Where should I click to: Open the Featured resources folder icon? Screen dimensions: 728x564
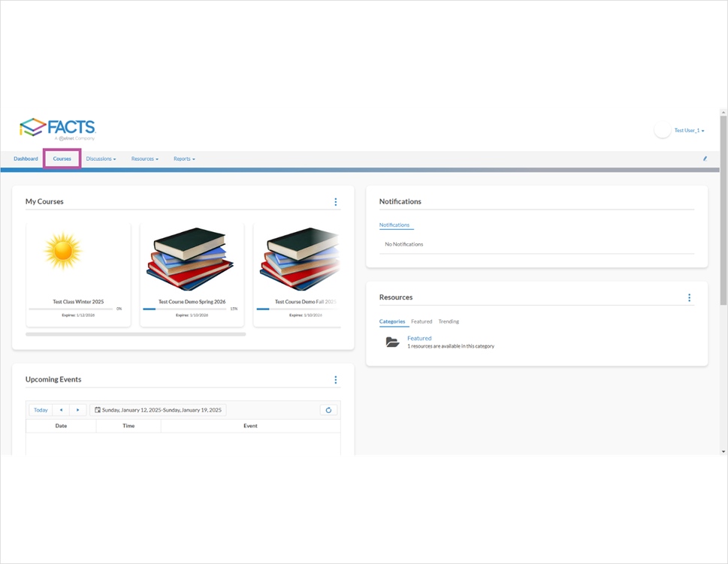pyautogui.click(x=392, y=341)
